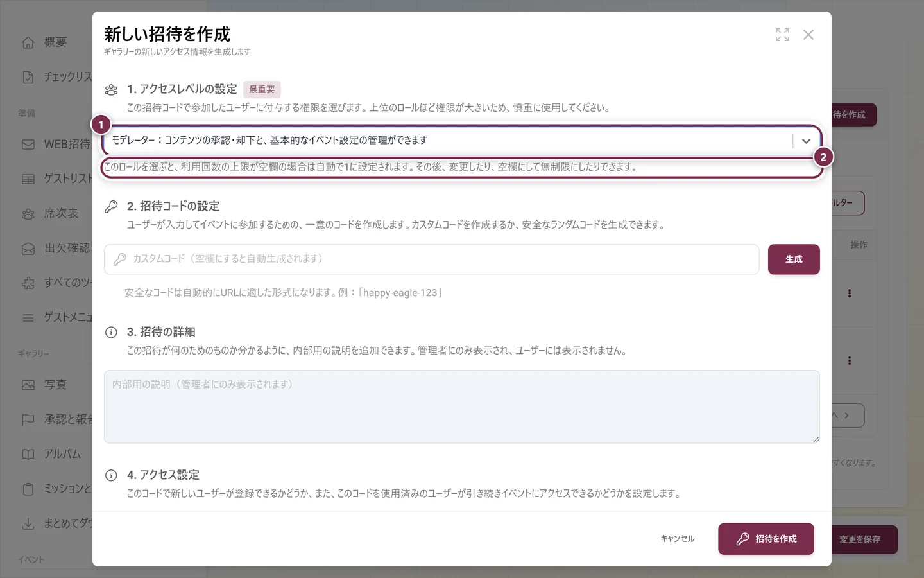Image resolution: width=924 pixels, height=578 pixels.
Task: Click the 変更を保存 button behind the dialog
Action: point(860,539)
